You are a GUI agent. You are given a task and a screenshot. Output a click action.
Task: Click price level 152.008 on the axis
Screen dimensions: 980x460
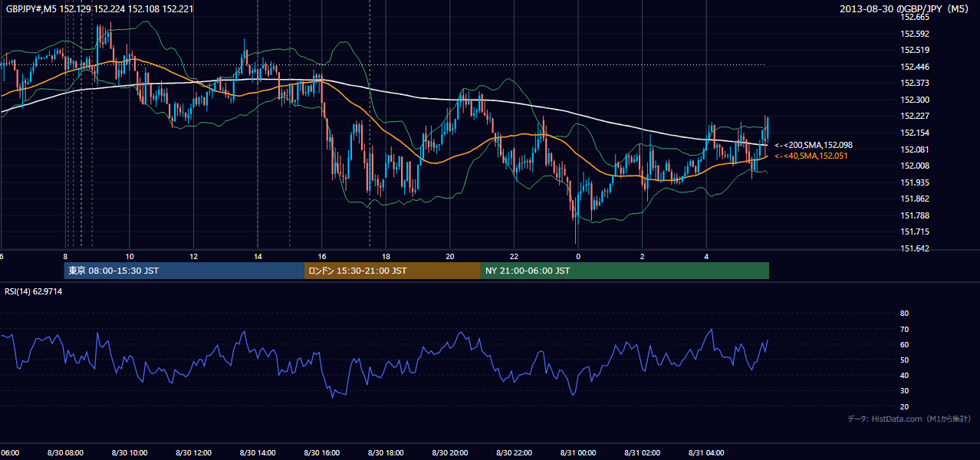point(914,166)
